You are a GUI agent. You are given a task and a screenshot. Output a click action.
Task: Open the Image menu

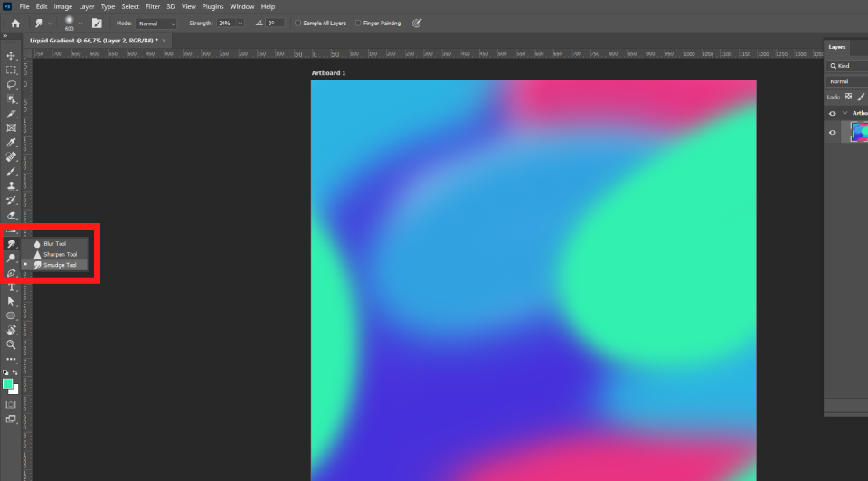click(x=62, y=6)
